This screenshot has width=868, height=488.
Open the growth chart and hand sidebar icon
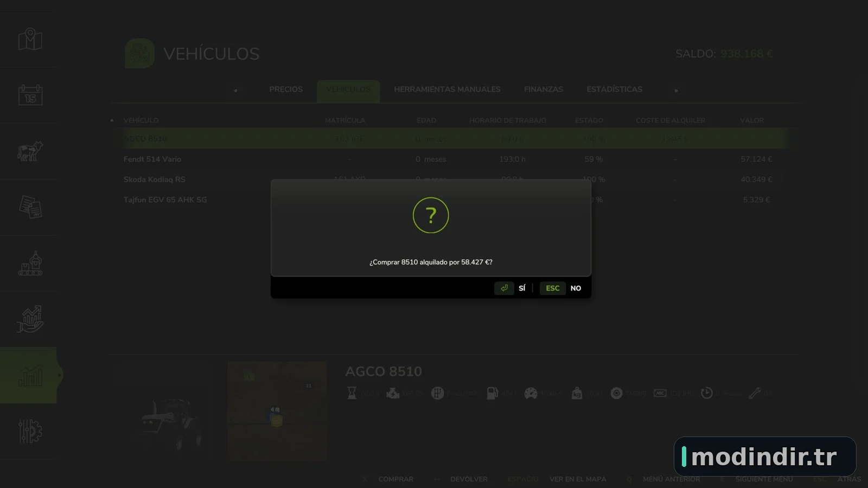tap(30, 319)
